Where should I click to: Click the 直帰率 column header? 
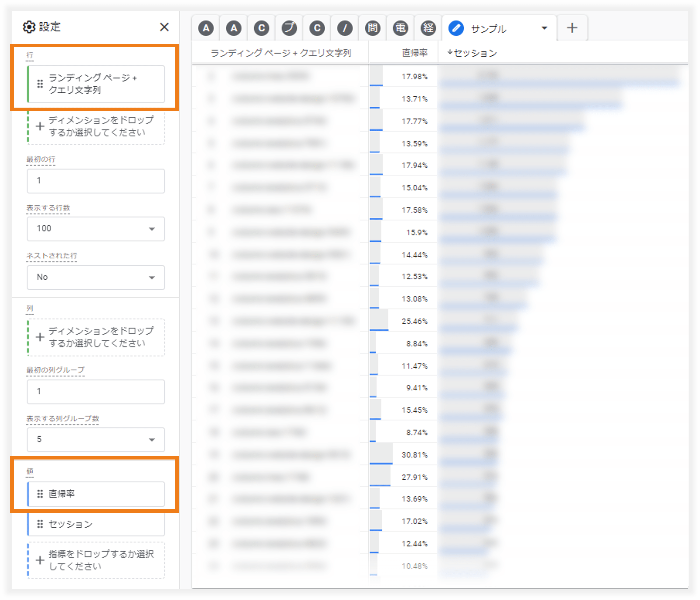pyautogui.click(x=415, y=53)
